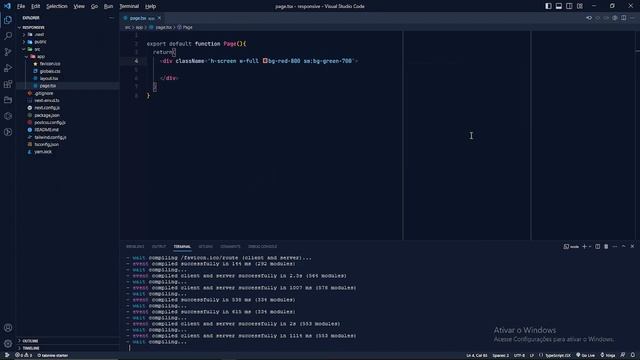Open the Explorer More Actions ellipsis
This screenshot has width=640, height=360.
[x=111, y=18]
